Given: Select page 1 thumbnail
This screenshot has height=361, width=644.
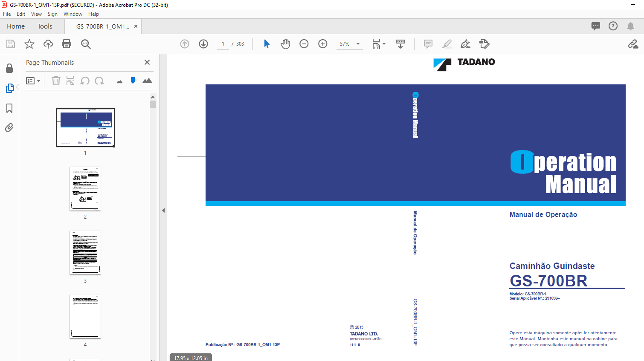Looking at the screenshot, I should point(85,127).
